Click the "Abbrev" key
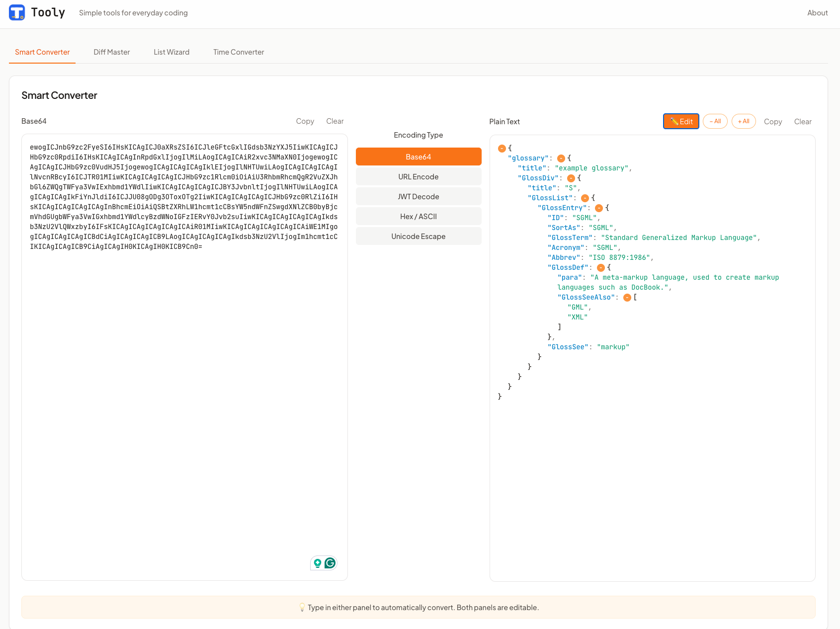Screen dimensions: 840x629 [x=564, y=257]
